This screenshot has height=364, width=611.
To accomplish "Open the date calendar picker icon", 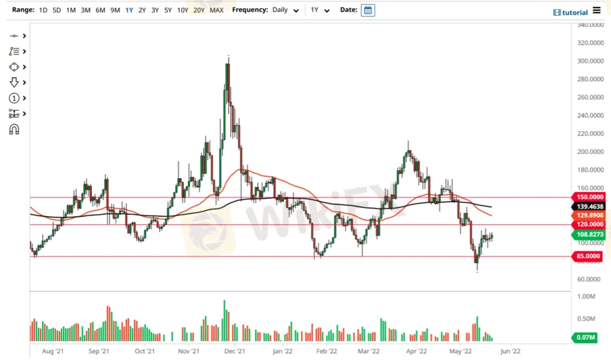I will point(368,10).
